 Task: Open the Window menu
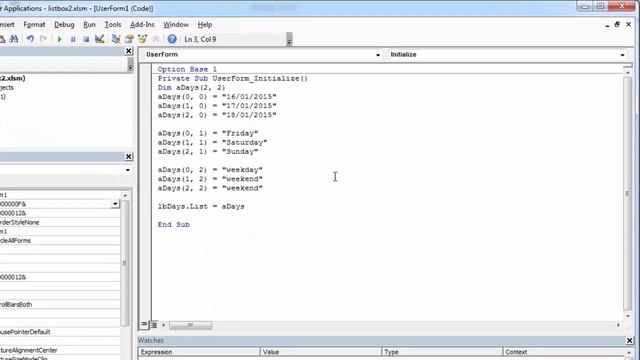click(176, 24)
